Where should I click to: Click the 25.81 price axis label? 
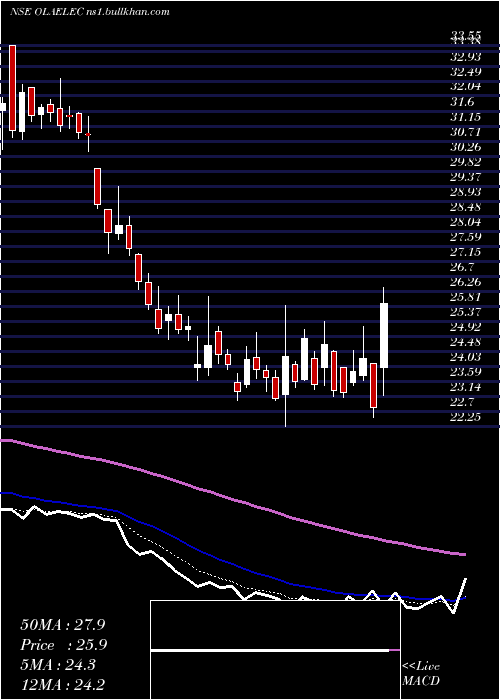[466, 297]
